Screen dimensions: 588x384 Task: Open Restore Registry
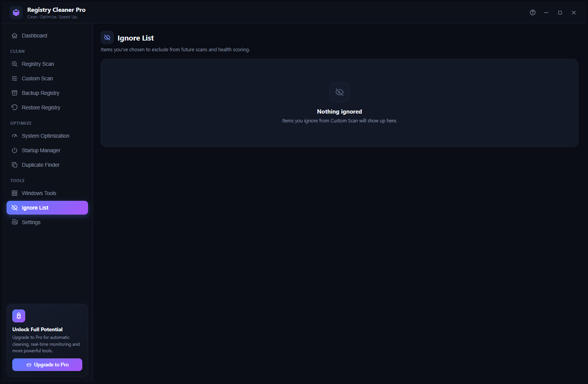(x=47, y=107)
